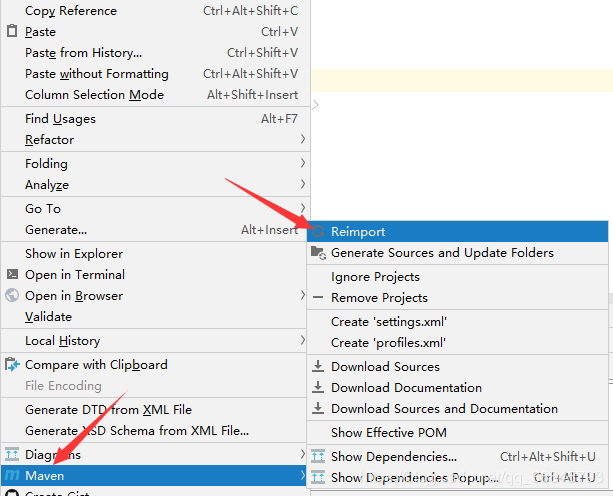Image resolution: width=613 pixels, height=496 pixels.
Task: Click the Open in Terminal icon
Action: pos(12,274)
